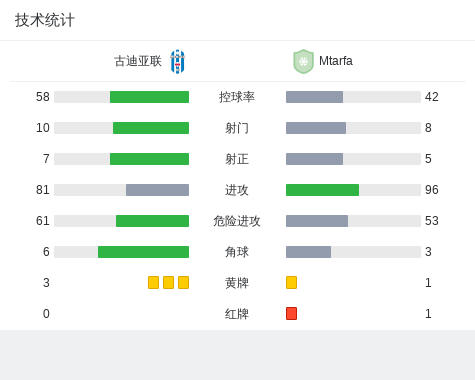
Task: Select the 控球率 stat label
Action: [x=237, y=97]
